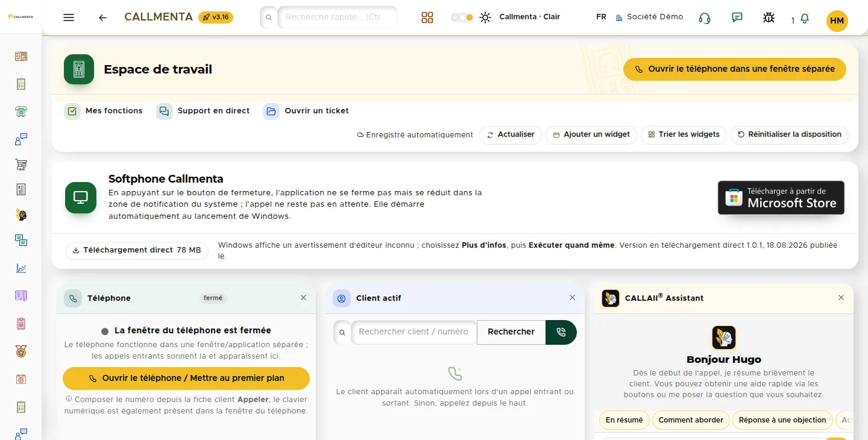Image resolution: width=868 pixels, height=440 pixels.
Task: Click the fermé status badge
Action: pos(213,298)
